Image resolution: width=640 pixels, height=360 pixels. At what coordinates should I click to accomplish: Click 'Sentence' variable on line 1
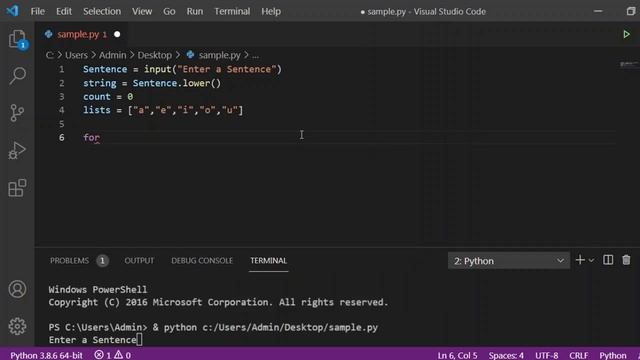pos(105,69)
